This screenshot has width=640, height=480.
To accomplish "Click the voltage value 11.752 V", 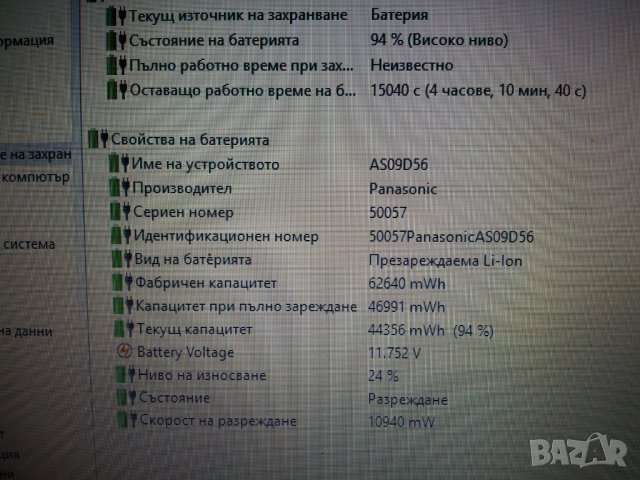I will click(x=394, y=353).
